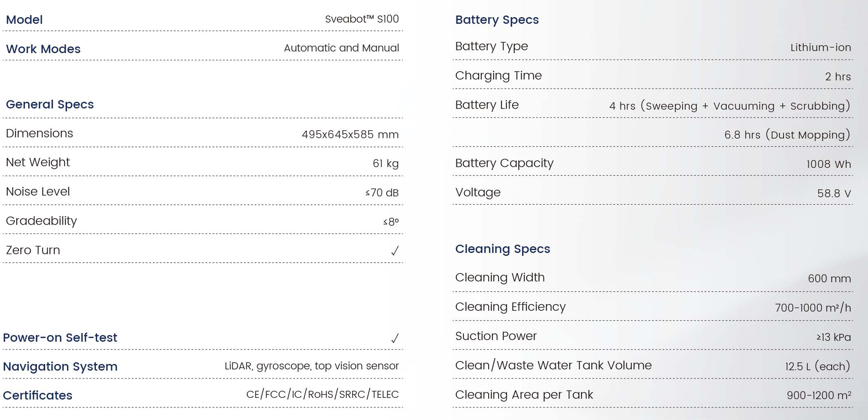
Task: Click the Gradeability value
Action: [391, 221]
